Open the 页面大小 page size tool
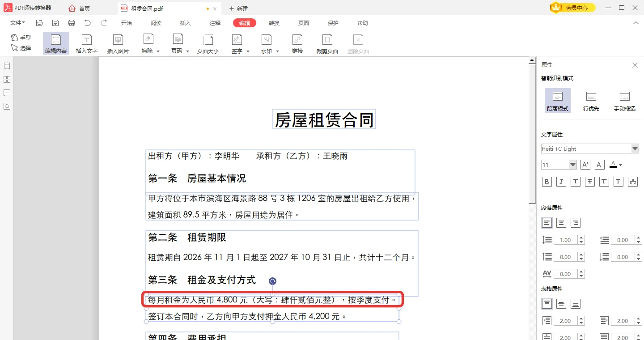Image resolution: width=644 pixels, height=340 pixels. [x=208, y=43]
